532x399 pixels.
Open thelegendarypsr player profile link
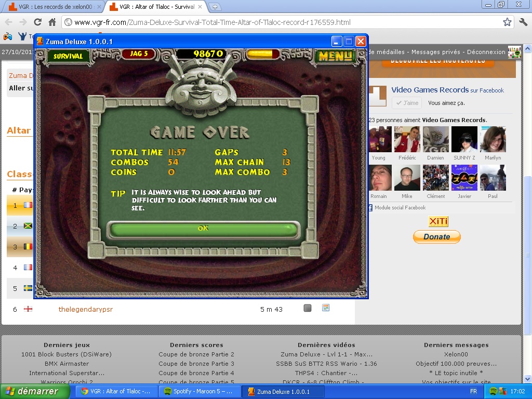(85, 309)
